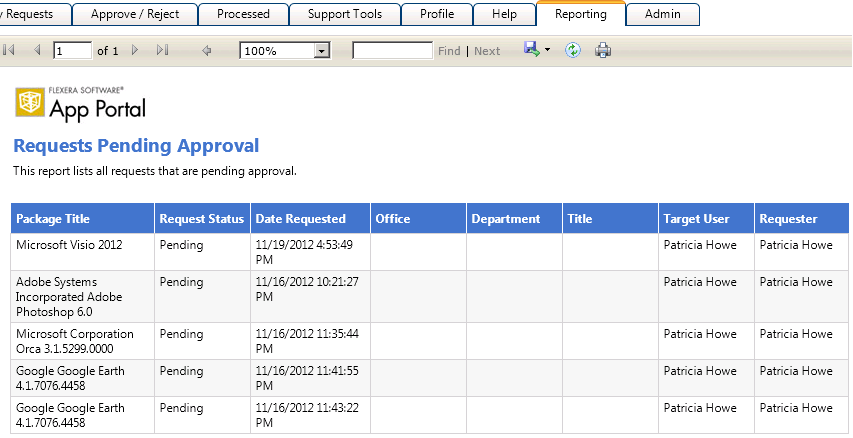Open the Admin tab
This screenshot has width=853, height=438.
pos(663,14)
